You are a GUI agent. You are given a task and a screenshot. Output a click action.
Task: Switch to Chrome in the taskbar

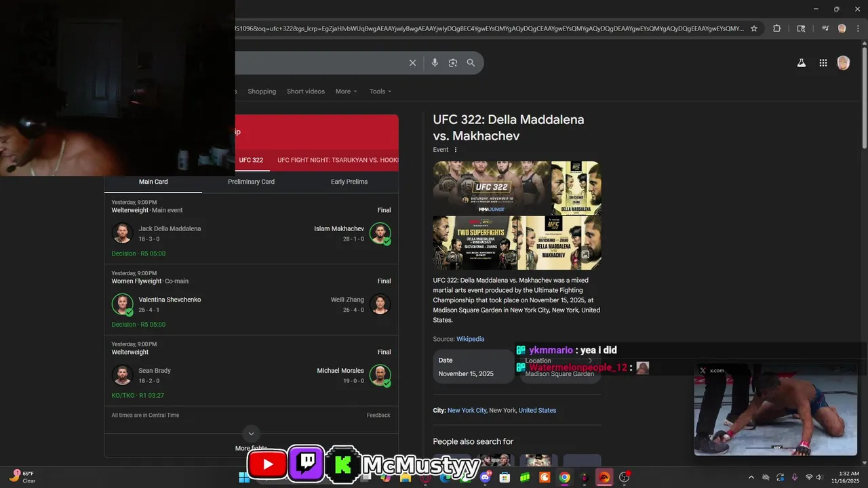(564, 477)
